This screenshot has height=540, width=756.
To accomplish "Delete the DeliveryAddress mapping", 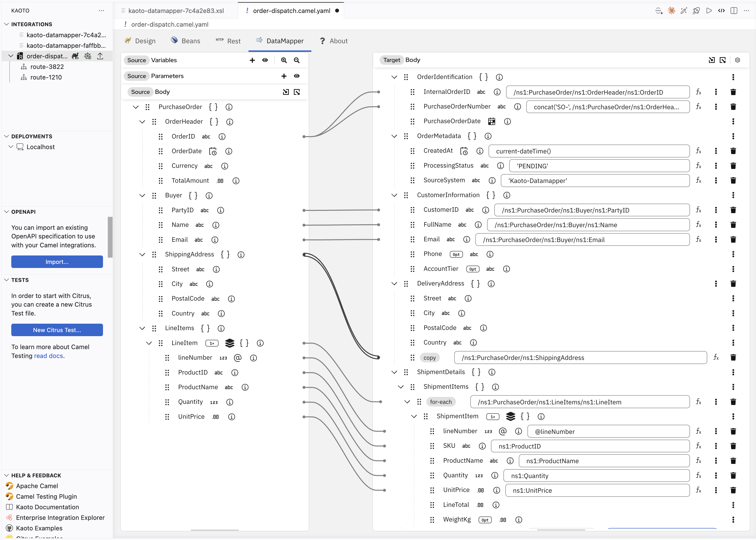I will coord(733,284).
